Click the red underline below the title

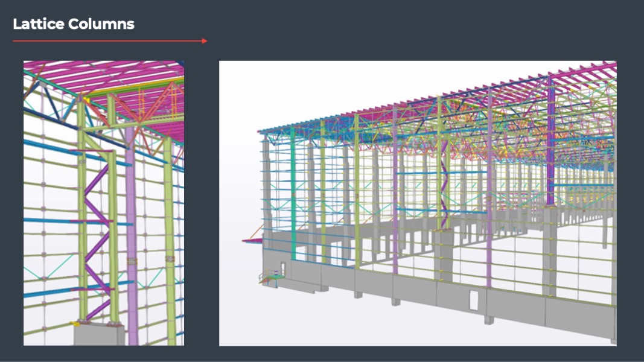pos(109,41)
